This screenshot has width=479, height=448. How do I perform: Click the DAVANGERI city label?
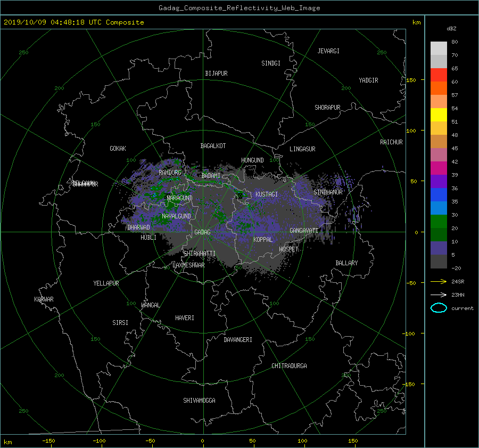point(238,340)
